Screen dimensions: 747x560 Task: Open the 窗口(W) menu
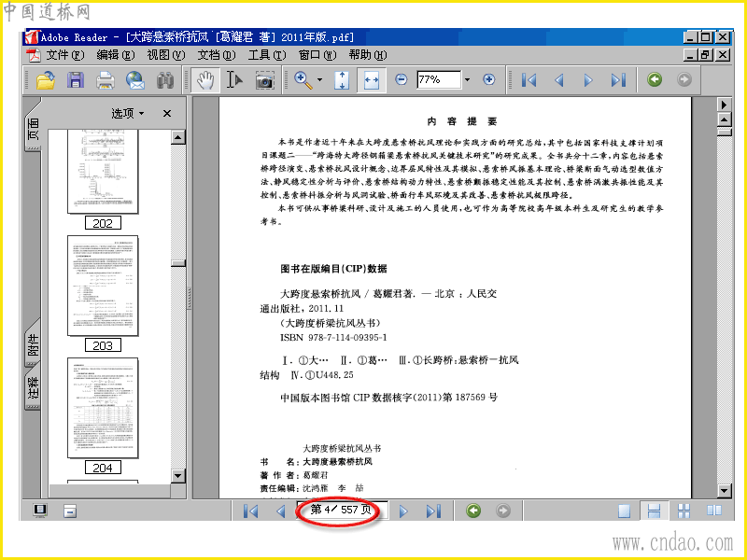(317, 55)
